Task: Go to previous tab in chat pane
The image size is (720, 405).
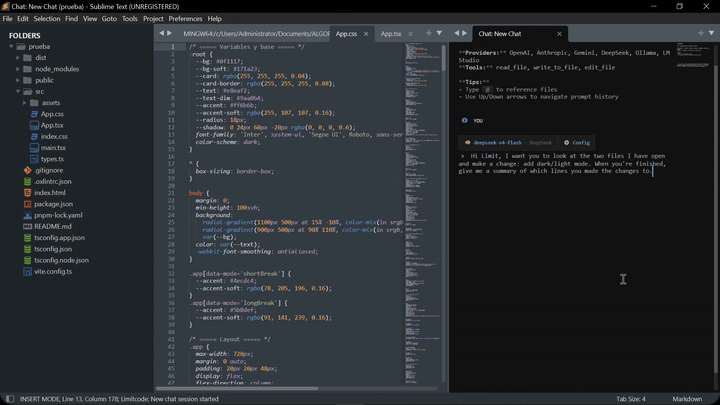Action: coord(456,33)
